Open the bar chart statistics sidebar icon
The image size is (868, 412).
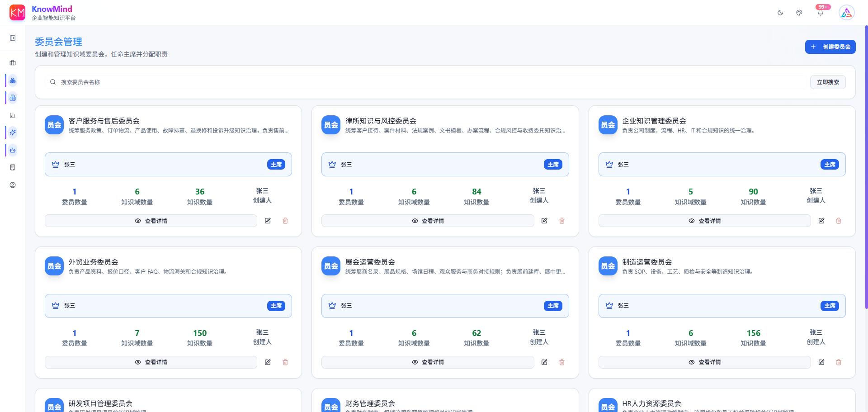[13, 115]
